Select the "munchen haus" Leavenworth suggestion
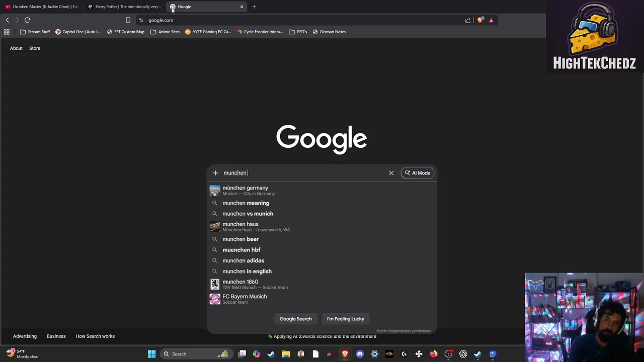The image size is (644, 362). pyautogui.click(x=322, y=226)
